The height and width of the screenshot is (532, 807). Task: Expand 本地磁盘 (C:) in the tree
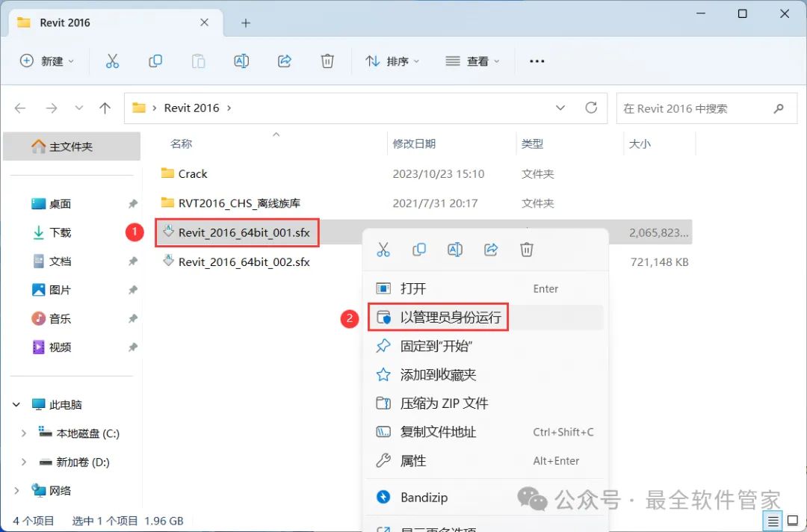click(24, 433)
